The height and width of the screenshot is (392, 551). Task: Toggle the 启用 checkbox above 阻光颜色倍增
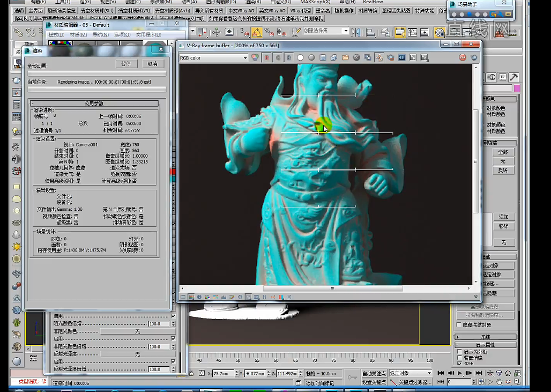pos(173,316)
